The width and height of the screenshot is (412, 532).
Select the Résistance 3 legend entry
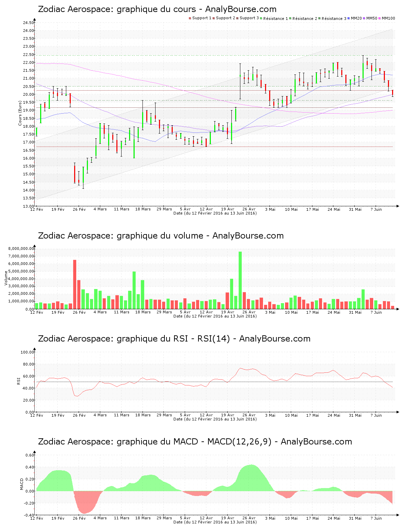(332, 19)
